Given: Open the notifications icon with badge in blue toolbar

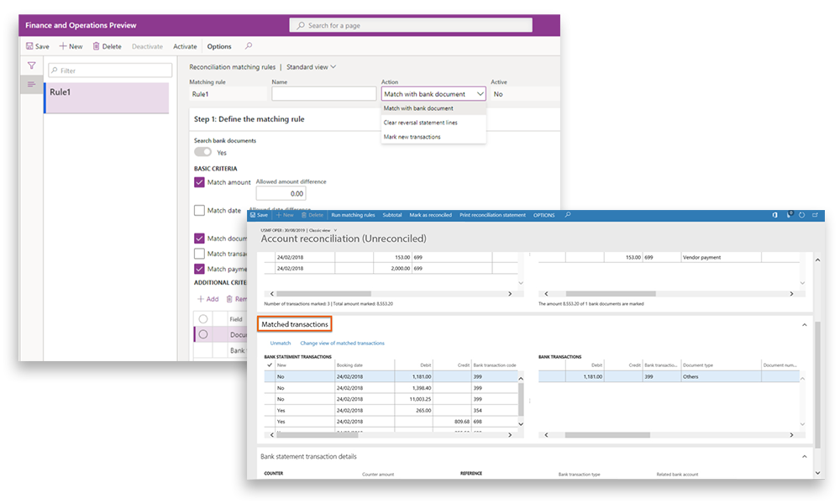Looking at the screenshot, I should tap(789, 214).
